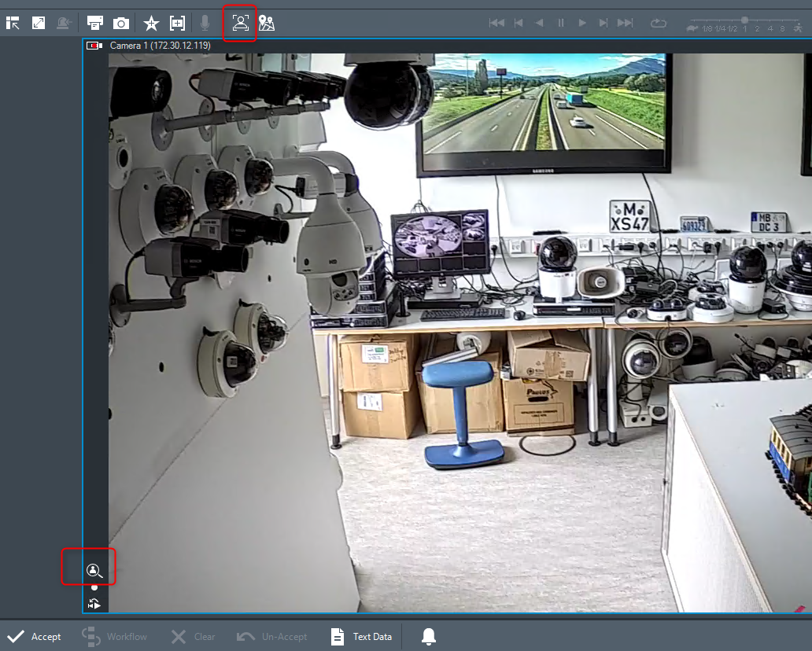Start instant playback in the image pane
This screenshot has width=812, height=651.
[94, 603]
